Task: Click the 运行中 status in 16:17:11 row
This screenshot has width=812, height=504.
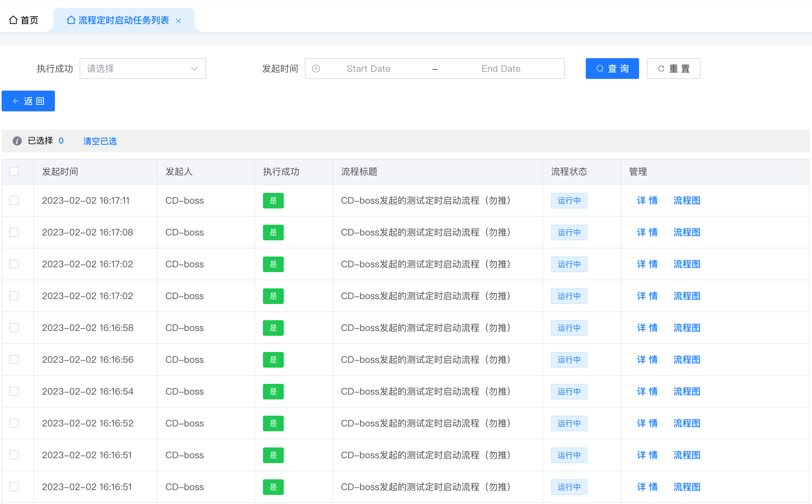Action: (569, 201)
